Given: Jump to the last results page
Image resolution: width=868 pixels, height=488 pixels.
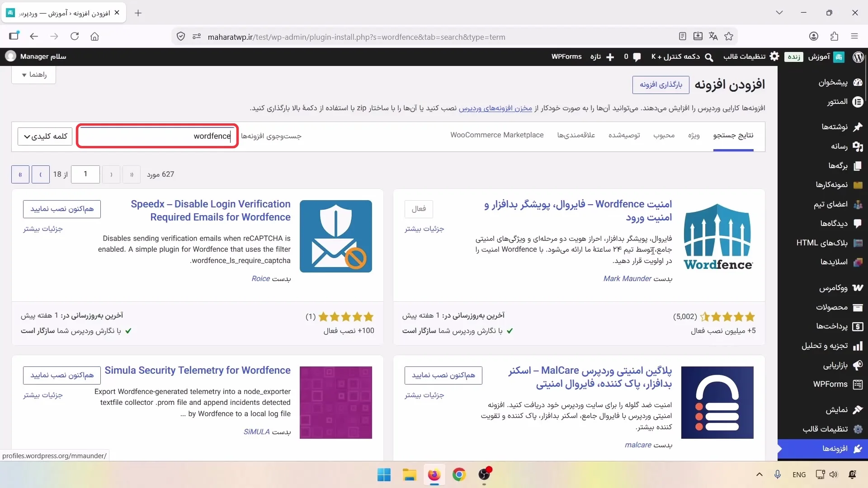Looking at the screenshot, I should click(x=20, y=174).
